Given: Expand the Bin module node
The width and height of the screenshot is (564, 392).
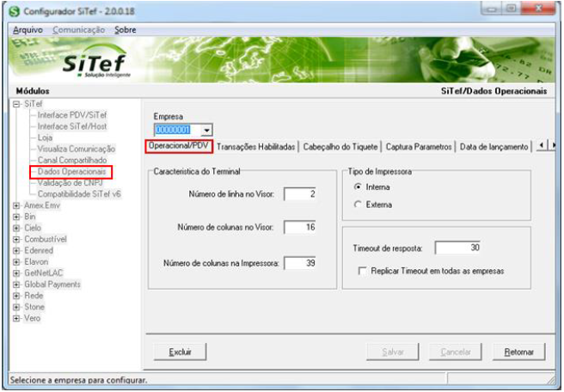Looking at the screenshot, I should pos(16,217).
